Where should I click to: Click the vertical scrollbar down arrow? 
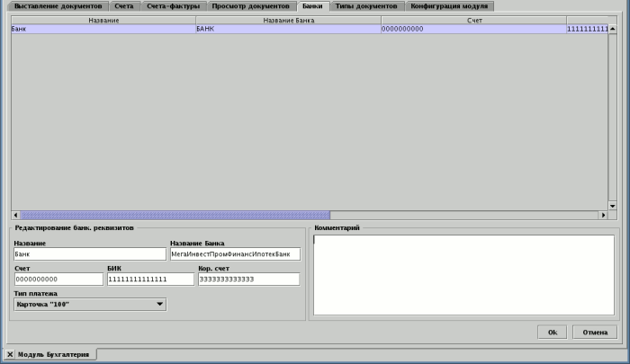coord(613,205)
